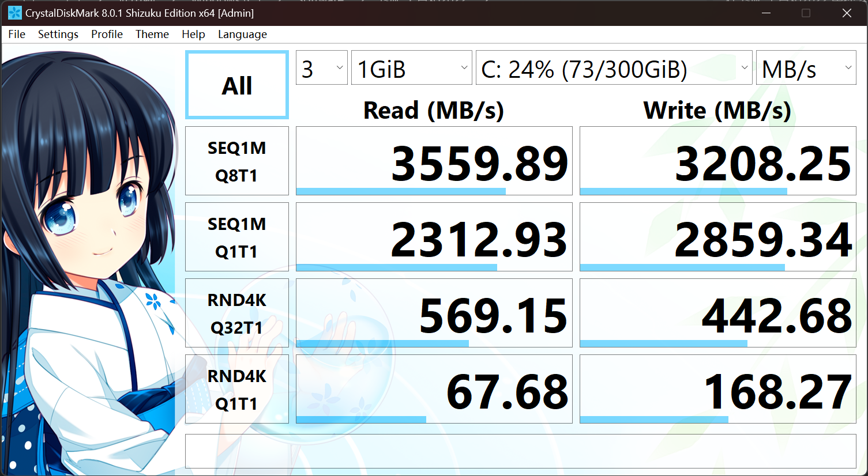
Task: Start the SEQ1M Q8T1 test
Action: click(x=237, y=161)
